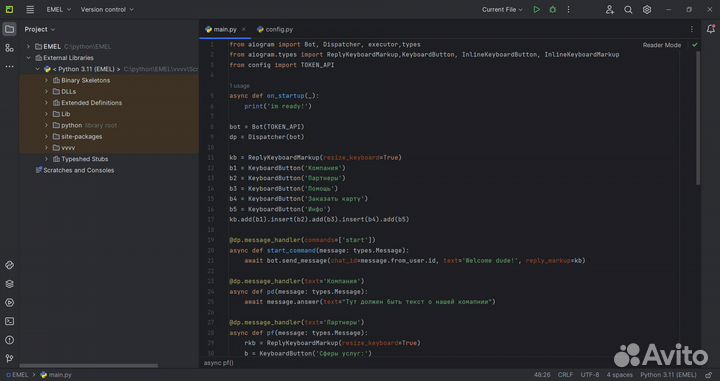720x381 pixels.
Task: Click the PyCharm logo icon
Action: 9,9
